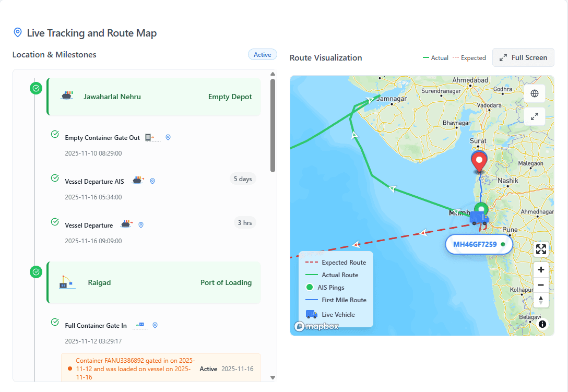
Task: Click the check mark for Vessel Departure AIS
Action: coord(55,178)
